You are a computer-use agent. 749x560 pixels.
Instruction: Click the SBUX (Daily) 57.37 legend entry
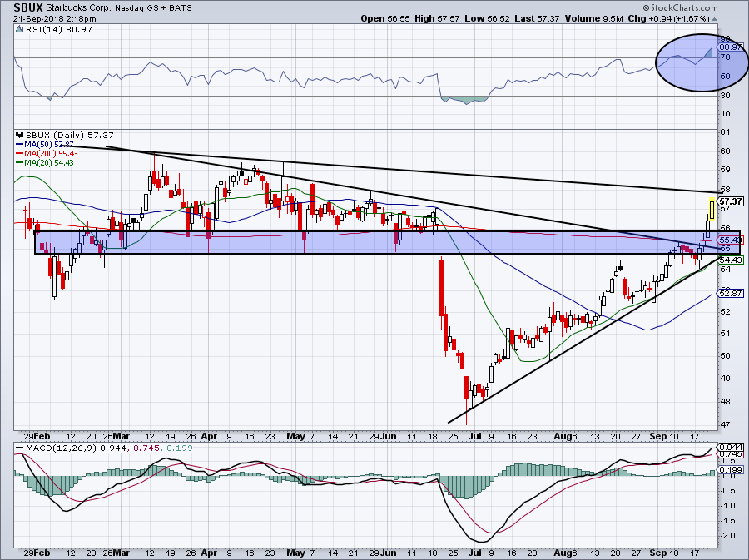click(x=70, y=136)
